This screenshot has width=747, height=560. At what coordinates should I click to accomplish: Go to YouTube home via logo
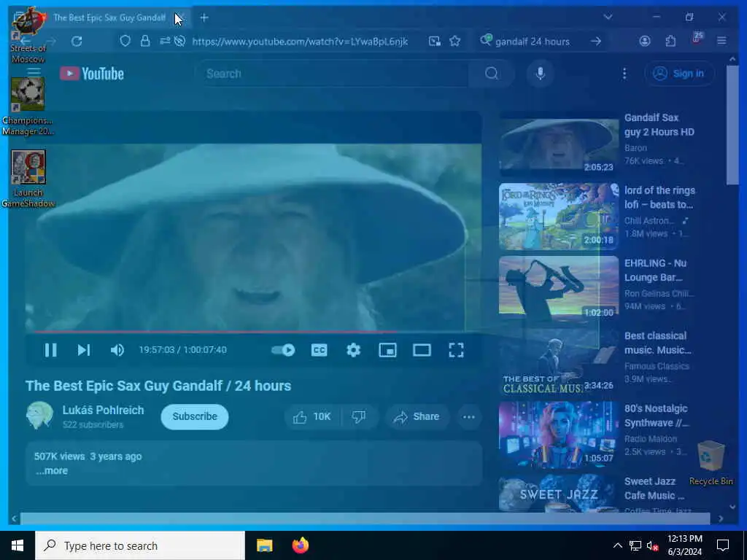(x=92, y=74)
